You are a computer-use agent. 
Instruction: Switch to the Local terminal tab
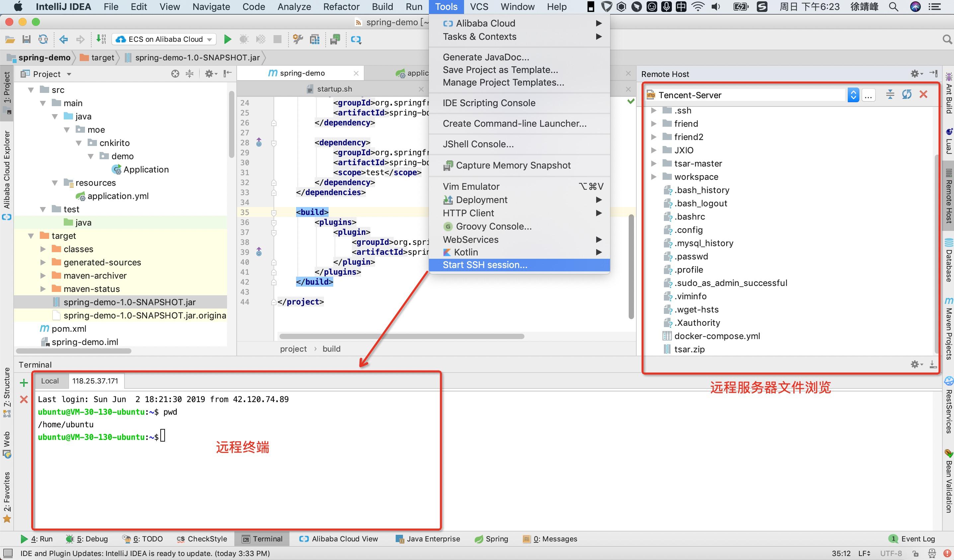49,381
